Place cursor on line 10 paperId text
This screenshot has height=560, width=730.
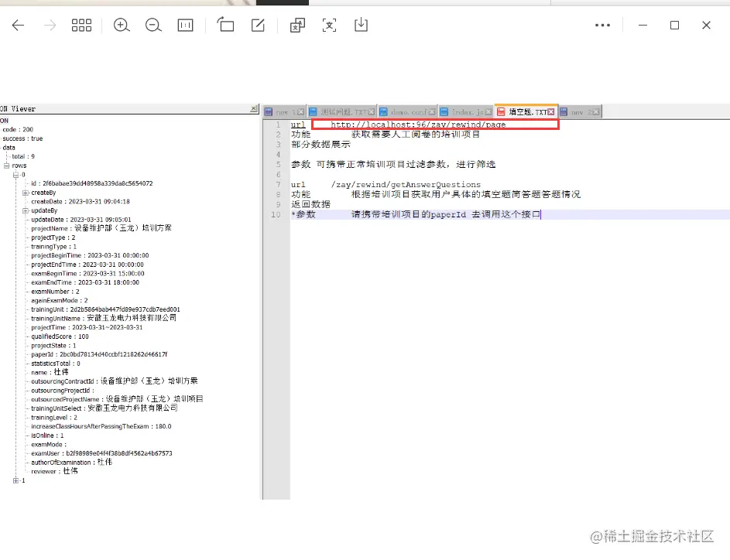coord(448,214)
